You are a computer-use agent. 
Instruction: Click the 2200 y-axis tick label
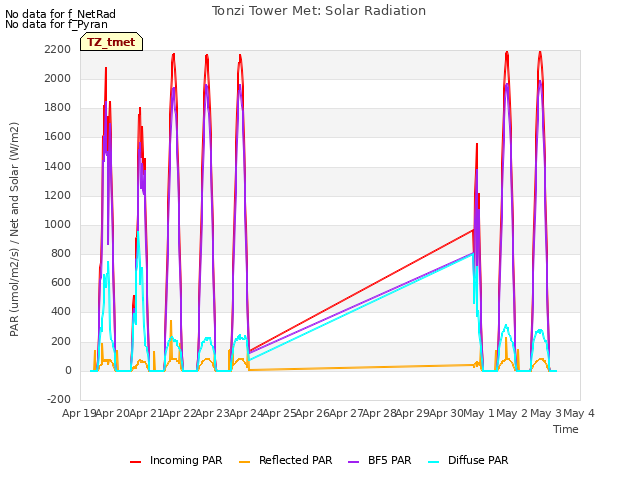click(x=58, y=49)
